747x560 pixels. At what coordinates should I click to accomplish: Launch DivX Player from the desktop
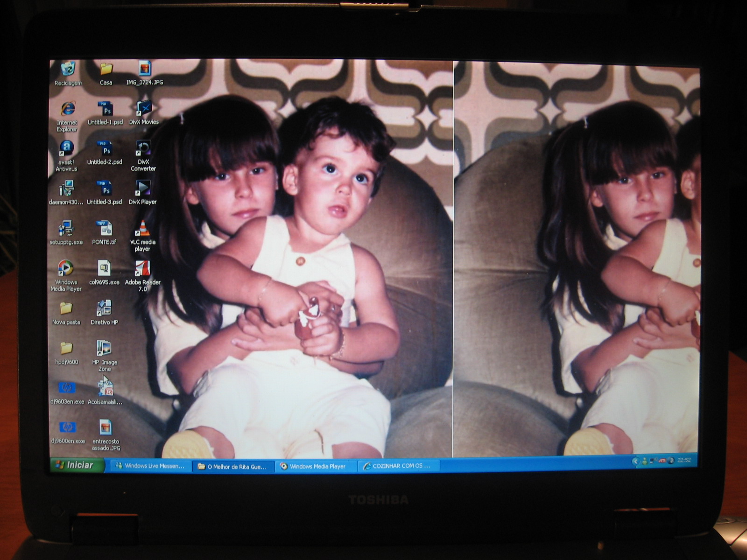click(x=142, y=193)
